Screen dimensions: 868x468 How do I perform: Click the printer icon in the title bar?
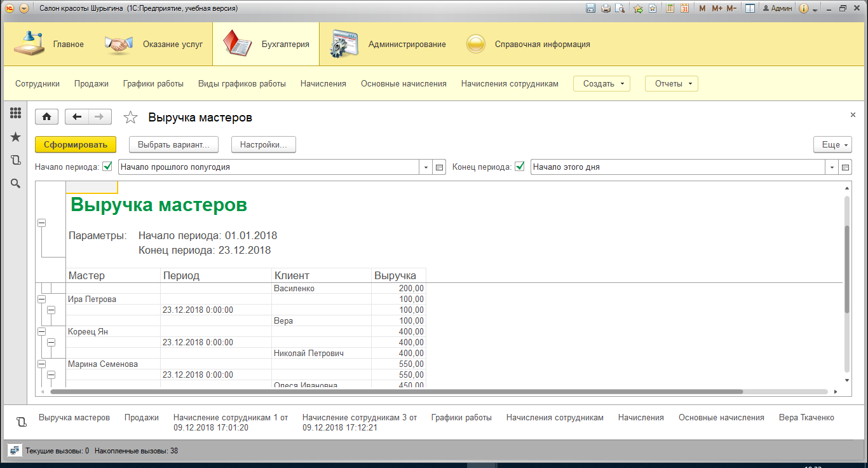point(606,8)
